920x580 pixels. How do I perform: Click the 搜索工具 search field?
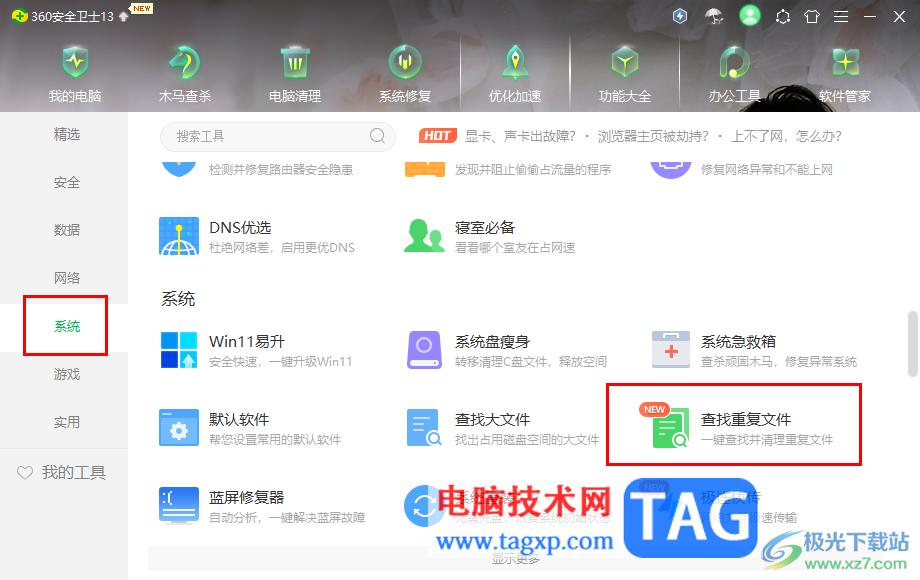click(x=278, y=137)
